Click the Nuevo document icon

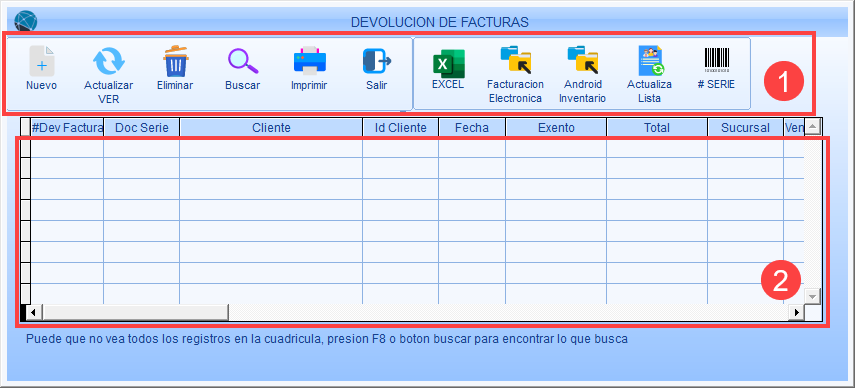[41, 60]
